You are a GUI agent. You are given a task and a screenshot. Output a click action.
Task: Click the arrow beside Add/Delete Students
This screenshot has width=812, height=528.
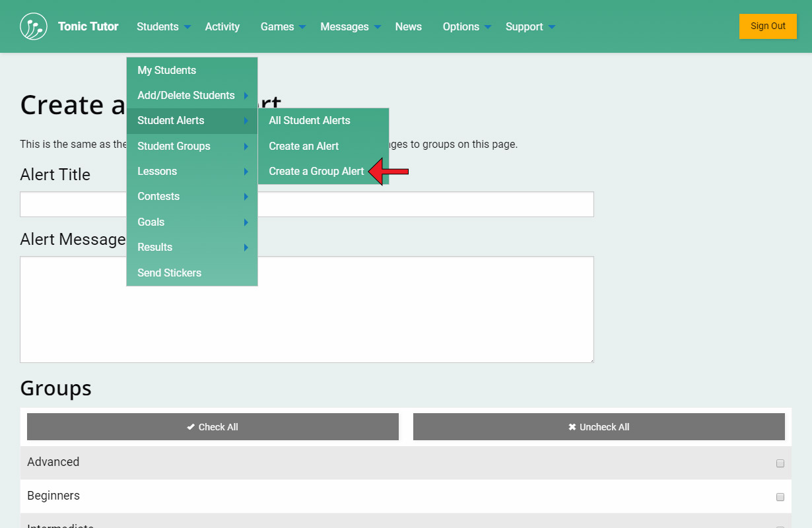click(x=246, y=96)
